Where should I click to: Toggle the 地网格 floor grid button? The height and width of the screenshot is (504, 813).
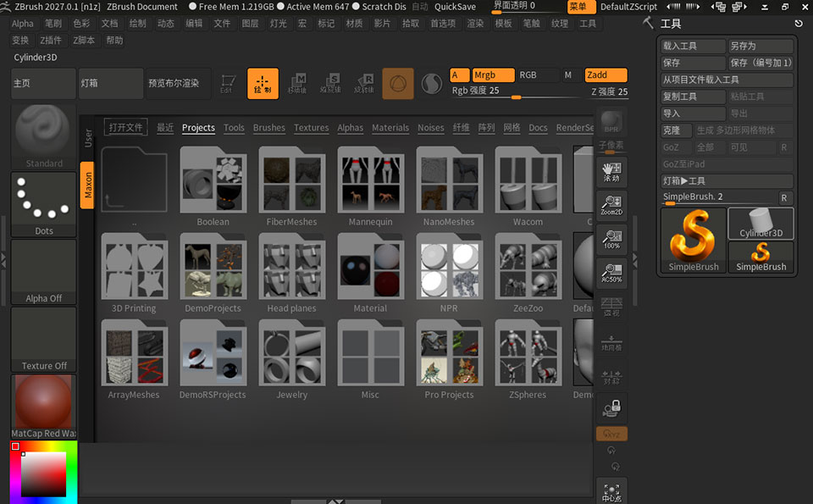tap(611, 342)
